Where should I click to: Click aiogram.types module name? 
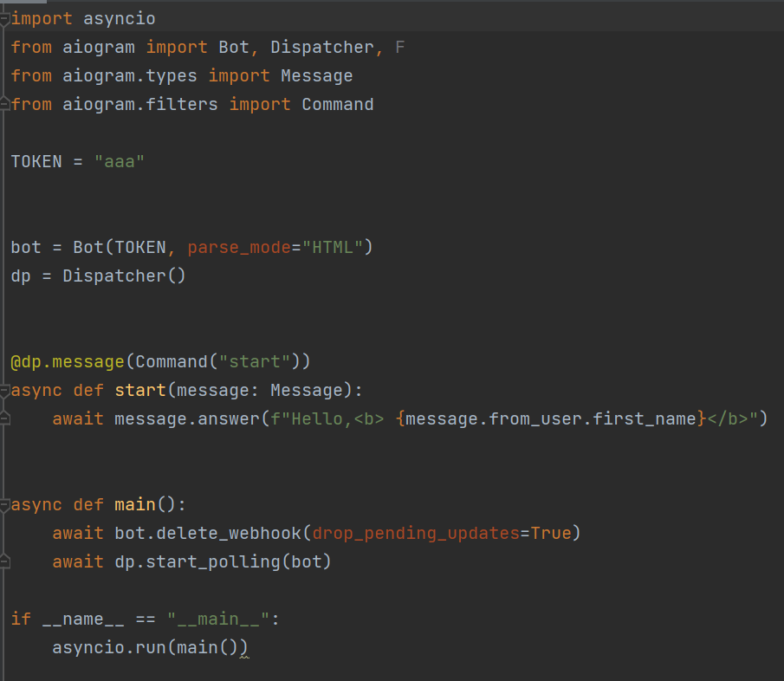click(129, 76)
